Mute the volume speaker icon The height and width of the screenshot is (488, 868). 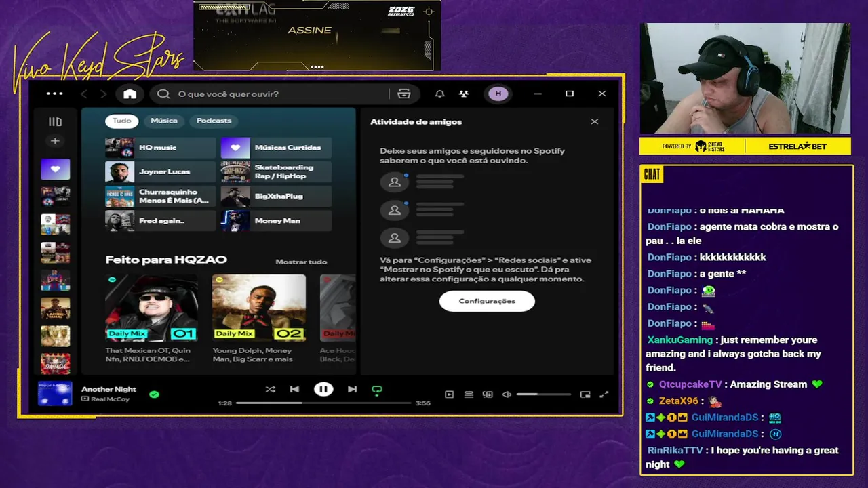click(x=507, y=394)
